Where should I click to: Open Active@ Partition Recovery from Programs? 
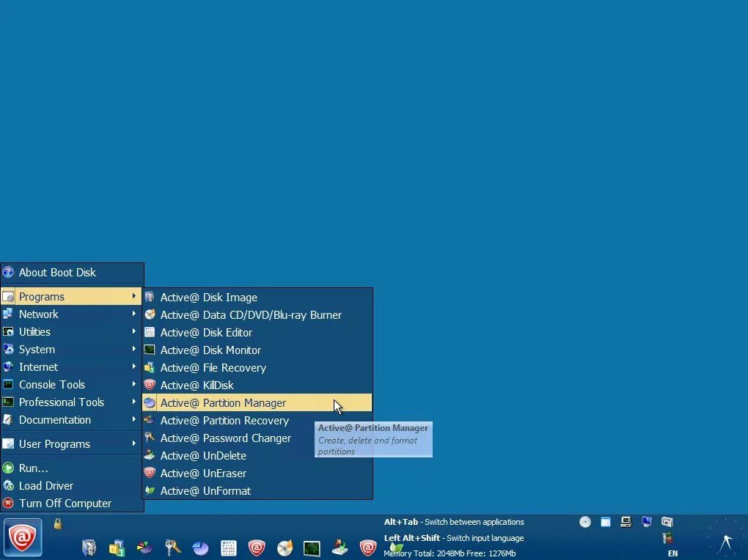[257, 420]
